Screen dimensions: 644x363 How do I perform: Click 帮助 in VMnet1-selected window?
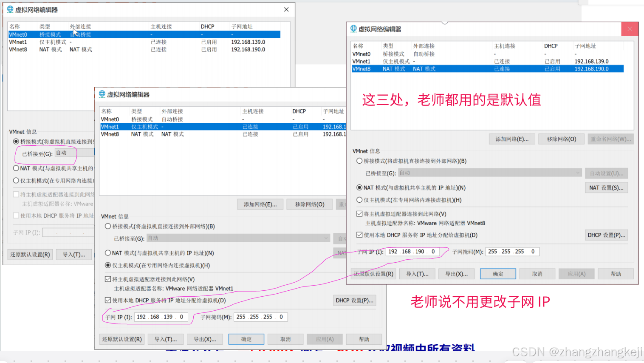pyautogui.click(x=364, y=339)
